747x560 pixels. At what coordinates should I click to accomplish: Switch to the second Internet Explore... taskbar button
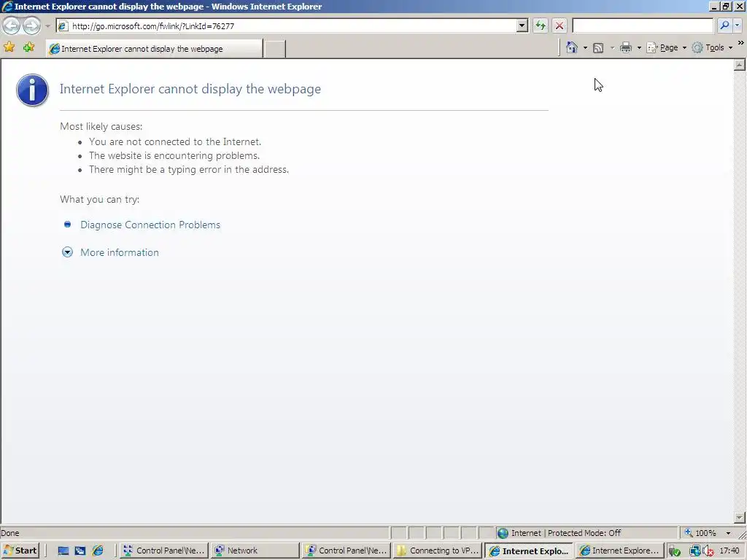click(620, 551)
